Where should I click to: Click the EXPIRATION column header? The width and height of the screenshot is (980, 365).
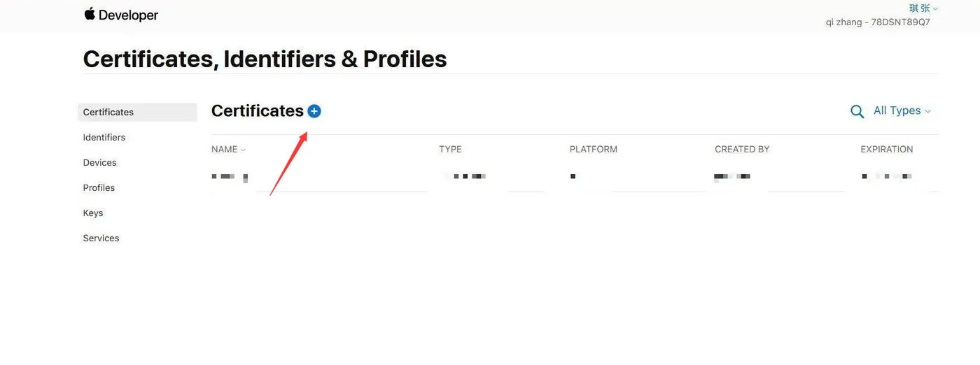point(886,149)
